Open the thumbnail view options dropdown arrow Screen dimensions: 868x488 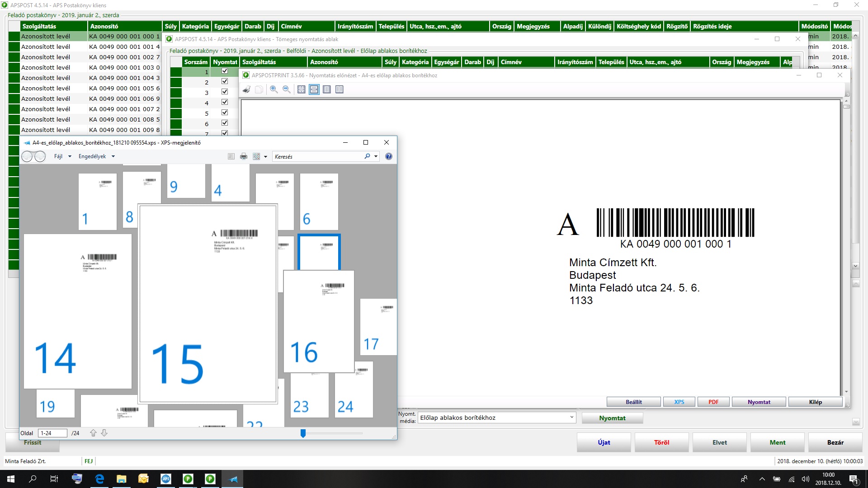pos(265,157)
